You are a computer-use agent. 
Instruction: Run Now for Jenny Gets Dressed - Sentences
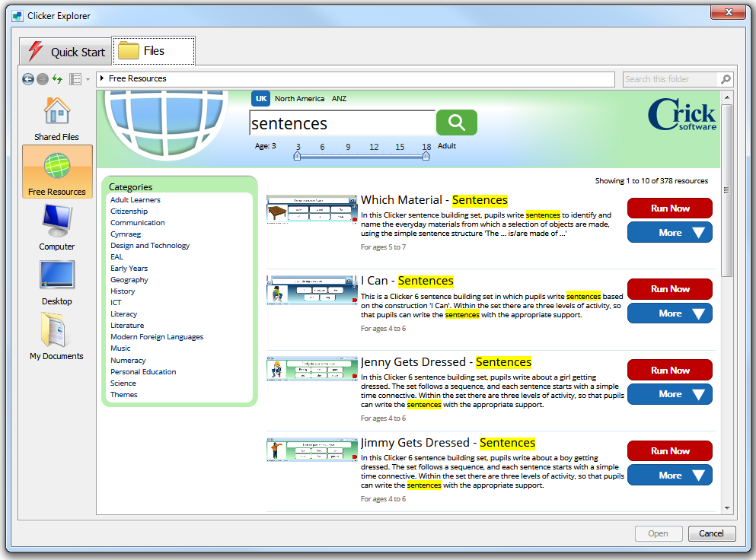[x=669, y=370]
